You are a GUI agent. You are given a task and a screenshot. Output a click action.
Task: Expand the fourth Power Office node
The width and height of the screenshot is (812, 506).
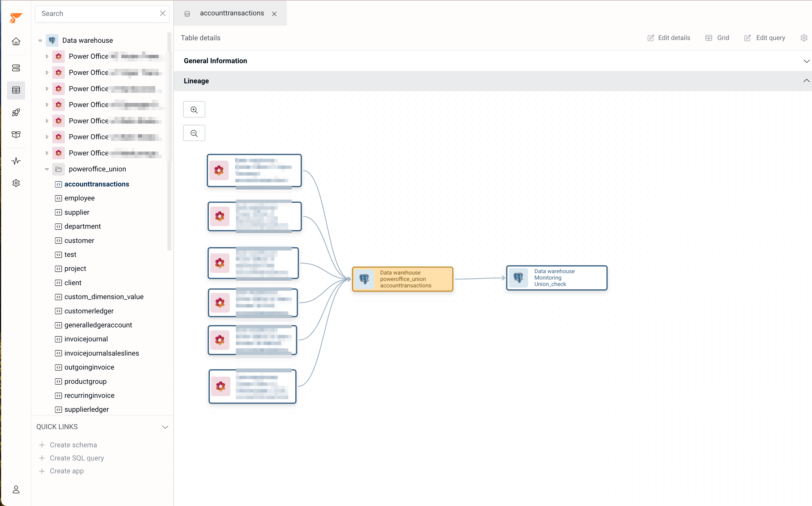[47, 105]
